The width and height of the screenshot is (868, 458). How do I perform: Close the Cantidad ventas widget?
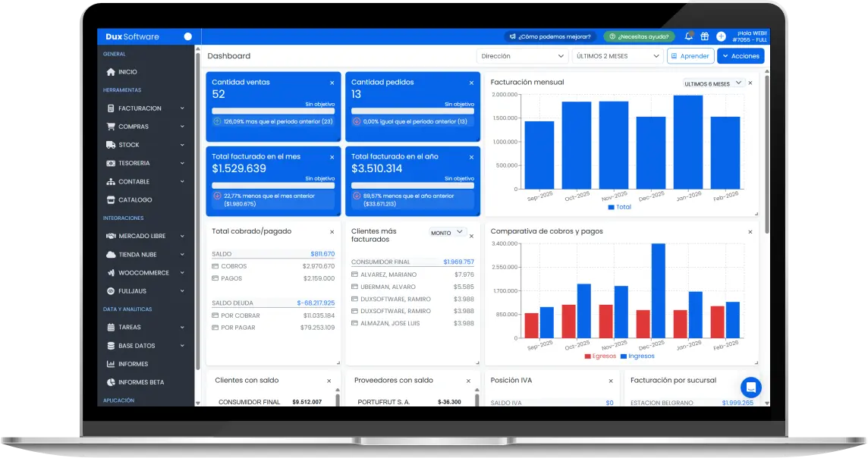(332, 83)
